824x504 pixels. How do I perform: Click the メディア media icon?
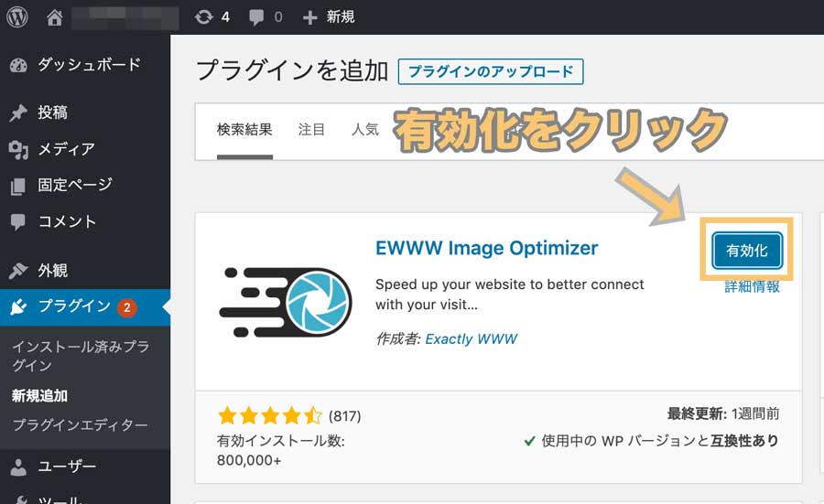click(18, 150)
